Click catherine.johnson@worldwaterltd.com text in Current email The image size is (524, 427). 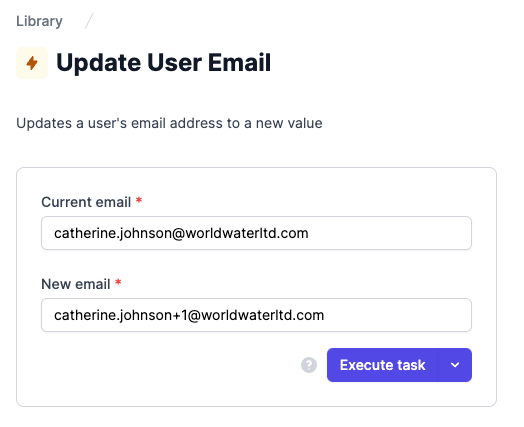[x=181, y=233]
